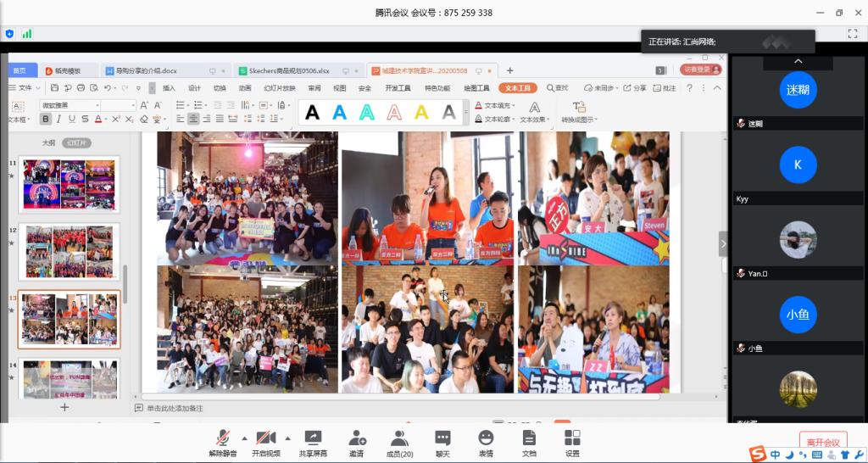
Task: Select slide 12 thumbnail in the slide panel
Action: [x=70, y=252]
